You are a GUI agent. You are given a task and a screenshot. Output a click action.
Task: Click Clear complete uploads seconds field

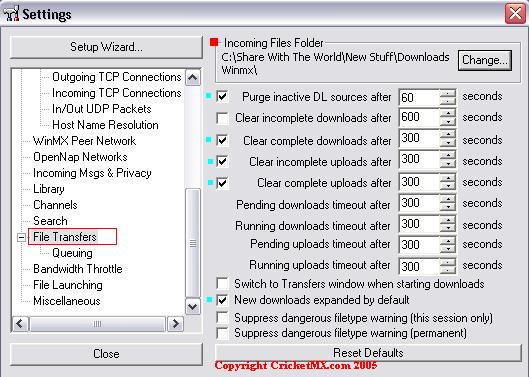point(419,182)
